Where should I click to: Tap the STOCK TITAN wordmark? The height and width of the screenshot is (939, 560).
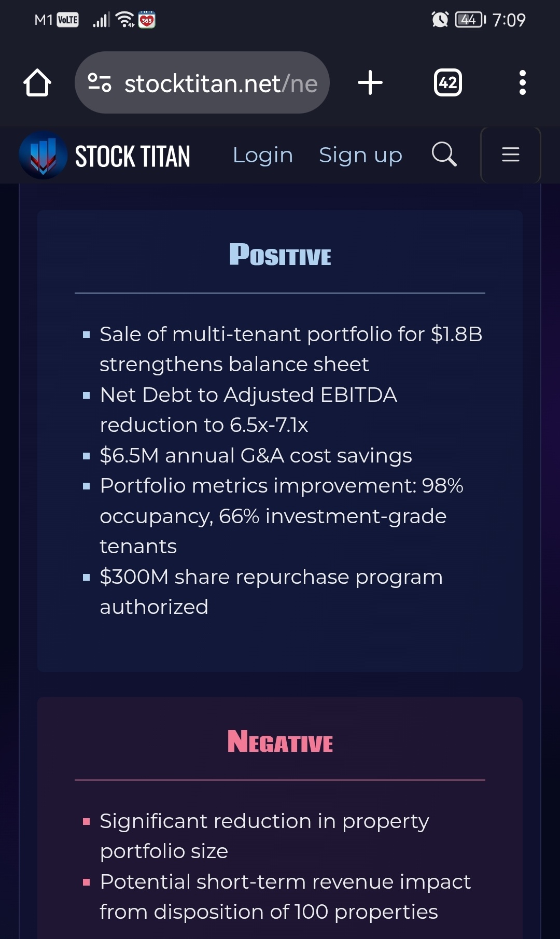[x=133, y=156]
